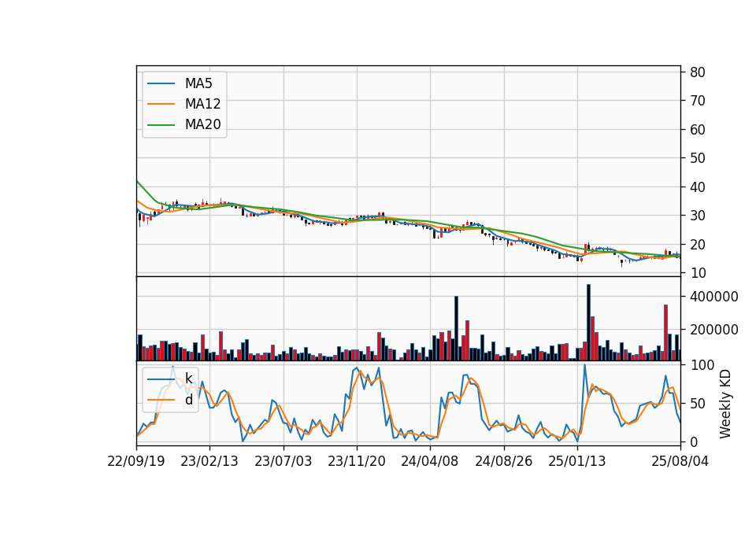This screenshot has height=543, width=756.
Task: Click the Weekly KD axis title
Action: click(x=724, y=404)
